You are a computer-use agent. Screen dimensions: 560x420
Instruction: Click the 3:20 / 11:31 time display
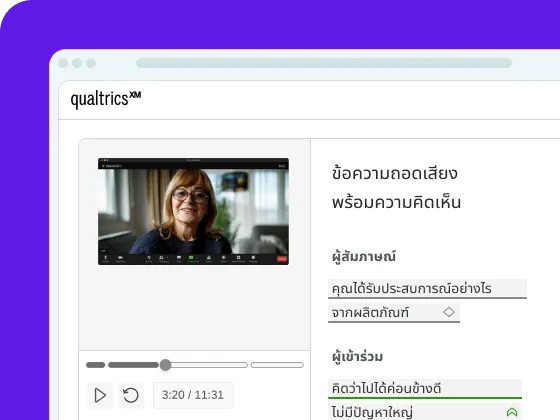point(193,395)
